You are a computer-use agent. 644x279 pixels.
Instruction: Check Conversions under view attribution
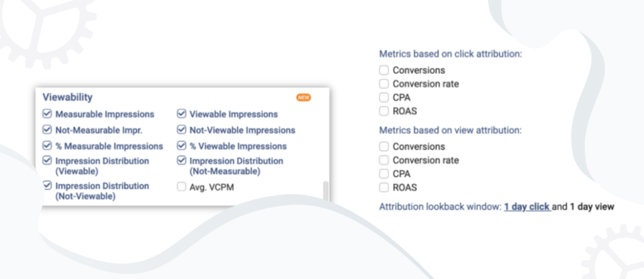coord(384,146)
